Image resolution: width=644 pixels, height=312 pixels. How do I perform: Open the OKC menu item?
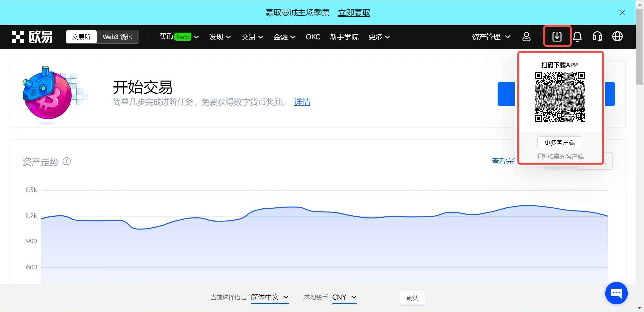(x=313, y=37)
